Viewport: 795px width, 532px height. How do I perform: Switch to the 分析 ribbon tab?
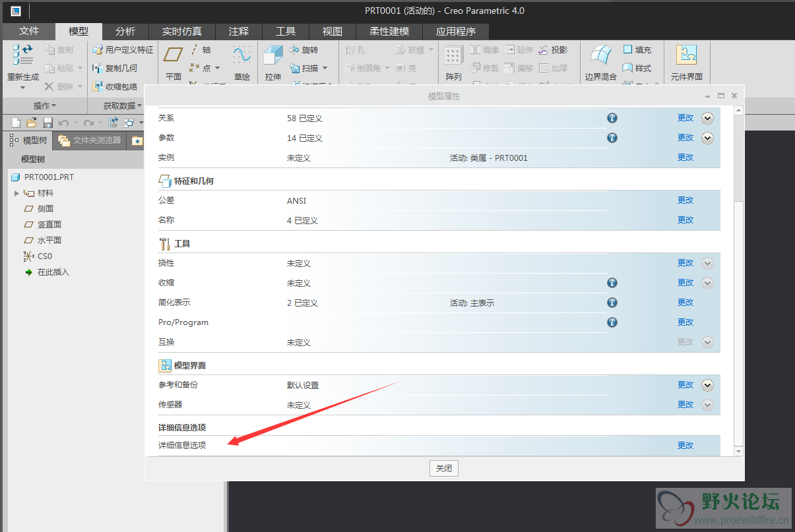125,31
